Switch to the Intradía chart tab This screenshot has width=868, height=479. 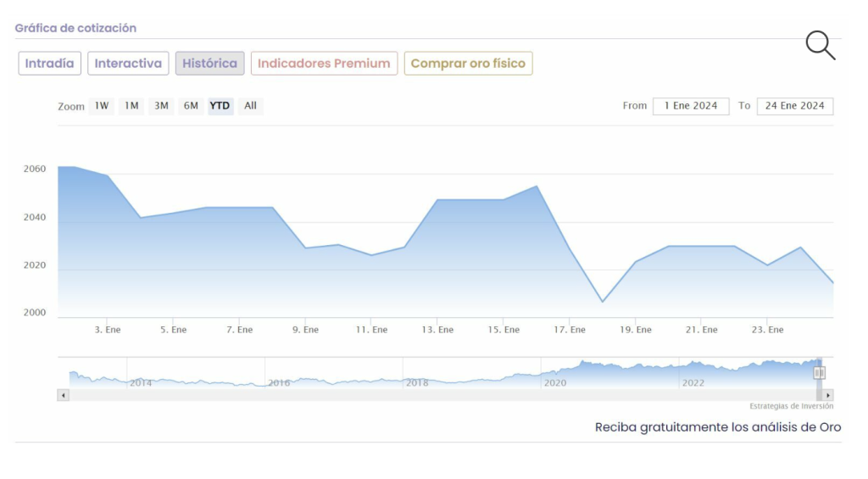(50, 64)
